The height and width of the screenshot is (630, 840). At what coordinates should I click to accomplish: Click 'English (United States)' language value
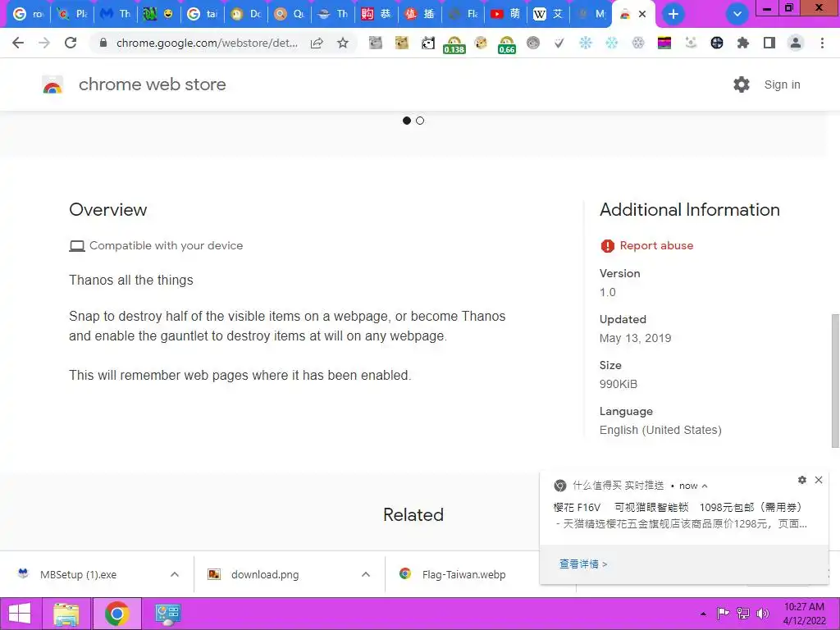[660, 430]
